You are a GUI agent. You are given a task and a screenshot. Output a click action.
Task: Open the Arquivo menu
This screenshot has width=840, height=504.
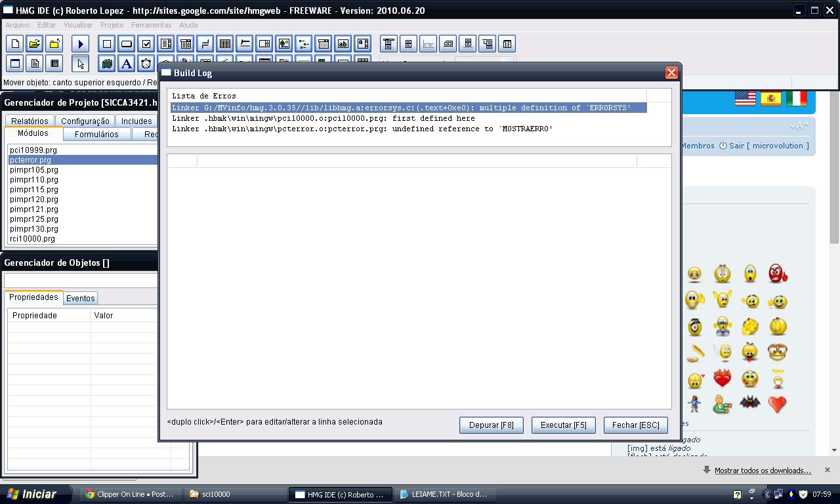(18, 25)
